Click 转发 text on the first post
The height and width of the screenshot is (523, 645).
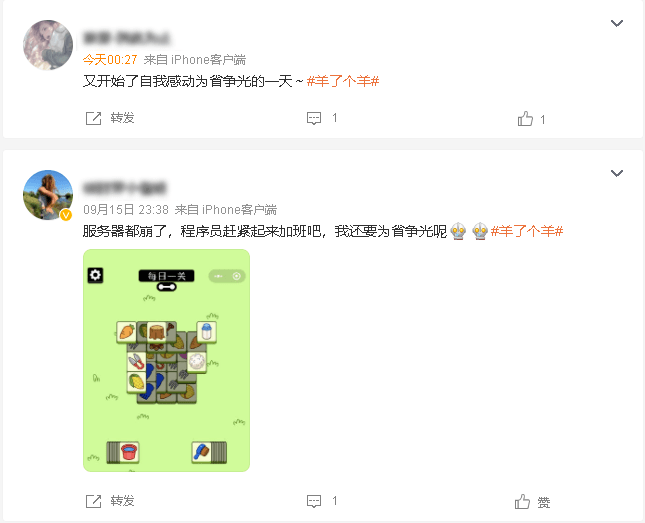pos(123,118)
